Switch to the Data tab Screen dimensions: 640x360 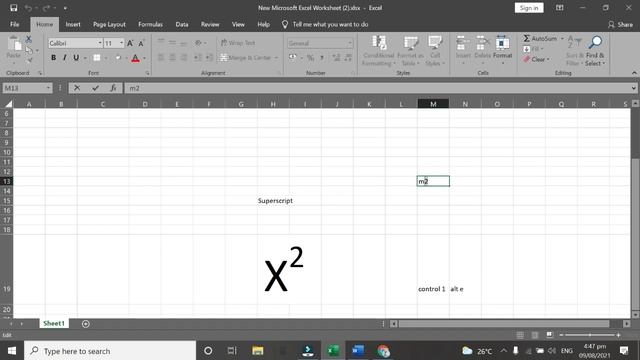pyautogui.click(x=182, y=24)
